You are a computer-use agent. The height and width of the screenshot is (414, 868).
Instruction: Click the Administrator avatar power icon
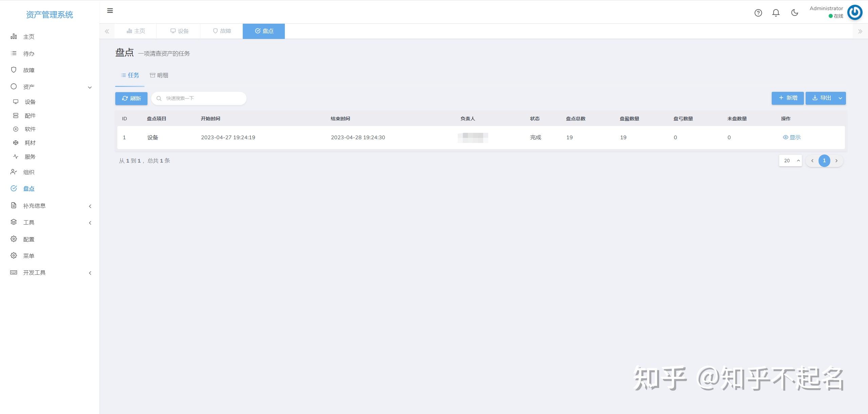click(854, 13)
